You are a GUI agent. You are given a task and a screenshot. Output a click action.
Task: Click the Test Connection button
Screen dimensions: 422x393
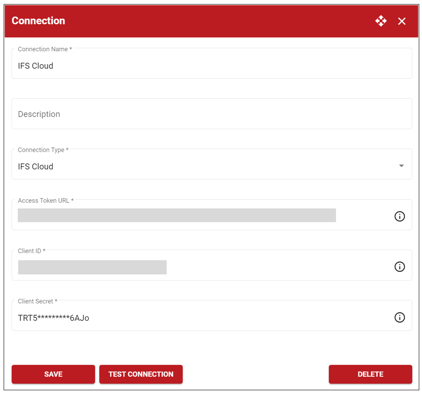(141, 374)
